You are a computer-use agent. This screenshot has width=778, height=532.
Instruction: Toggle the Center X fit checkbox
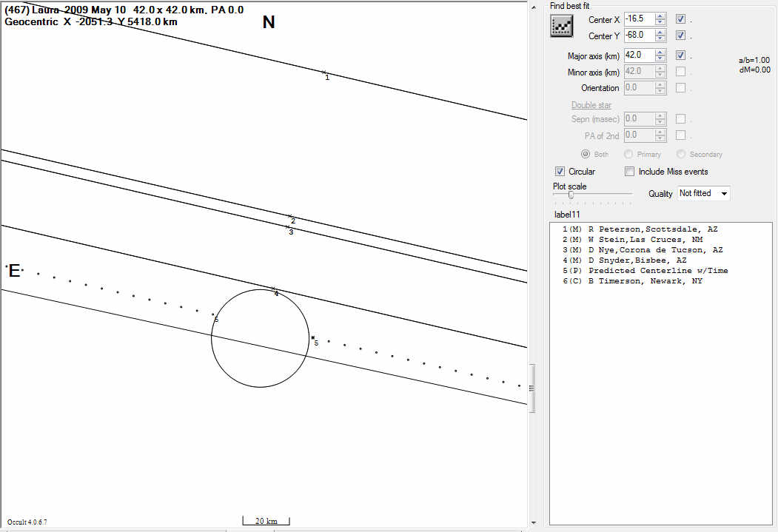click(x=680, y=19)
